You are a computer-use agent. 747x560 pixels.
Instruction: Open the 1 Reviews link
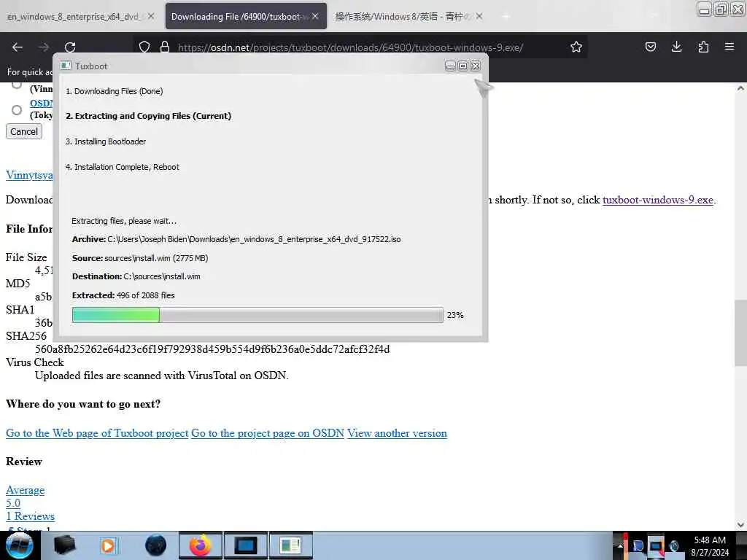point(30,516)
